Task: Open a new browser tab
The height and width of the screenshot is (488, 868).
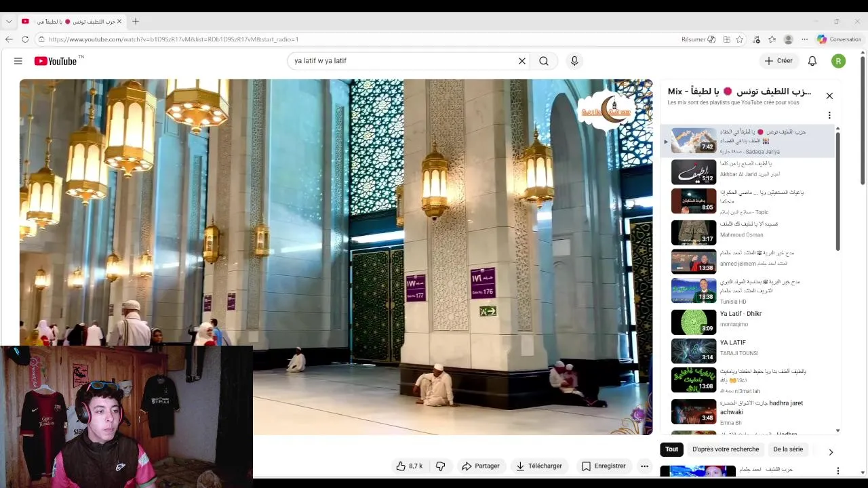Action: click(136, 22)
